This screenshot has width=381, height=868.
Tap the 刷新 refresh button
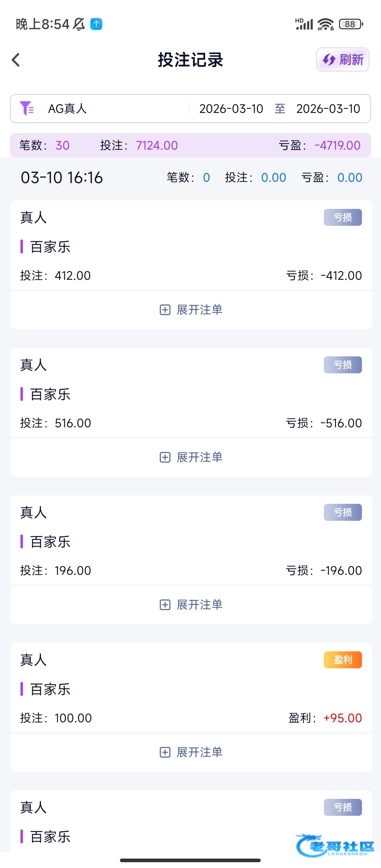point(343,60)
